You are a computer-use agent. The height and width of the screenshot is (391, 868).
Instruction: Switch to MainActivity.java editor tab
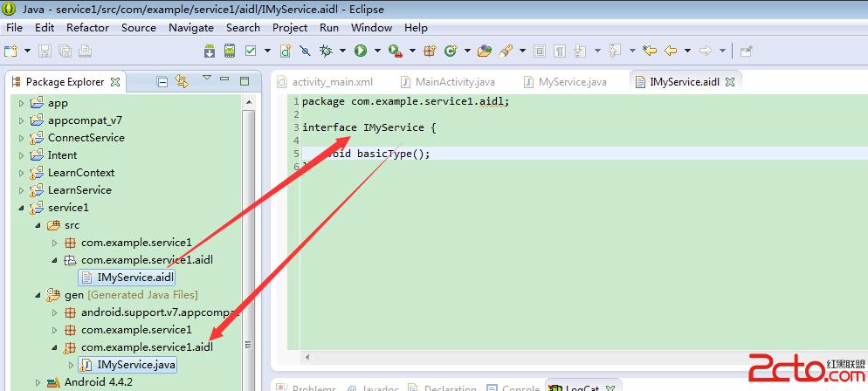tap(447, 82)
